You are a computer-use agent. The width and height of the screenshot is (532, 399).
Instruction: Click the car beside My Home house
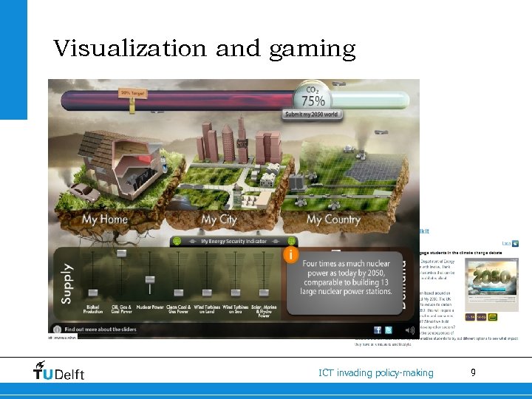pyautogui.click(x=86, y=192)
